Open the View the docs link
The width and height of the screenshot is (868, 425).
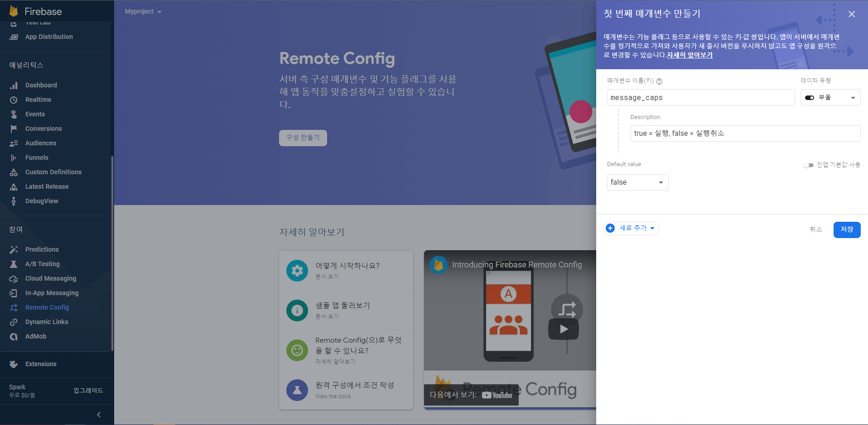click(333, 396)
